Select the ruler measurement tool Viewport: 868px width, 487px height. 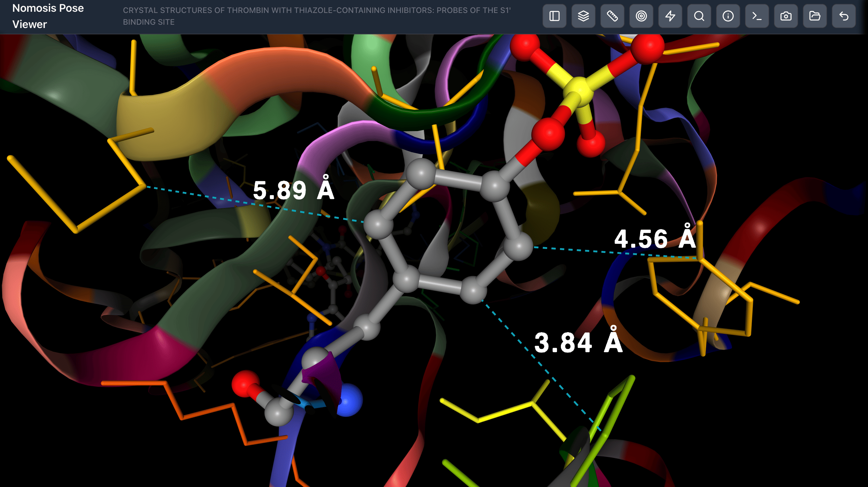612,16
